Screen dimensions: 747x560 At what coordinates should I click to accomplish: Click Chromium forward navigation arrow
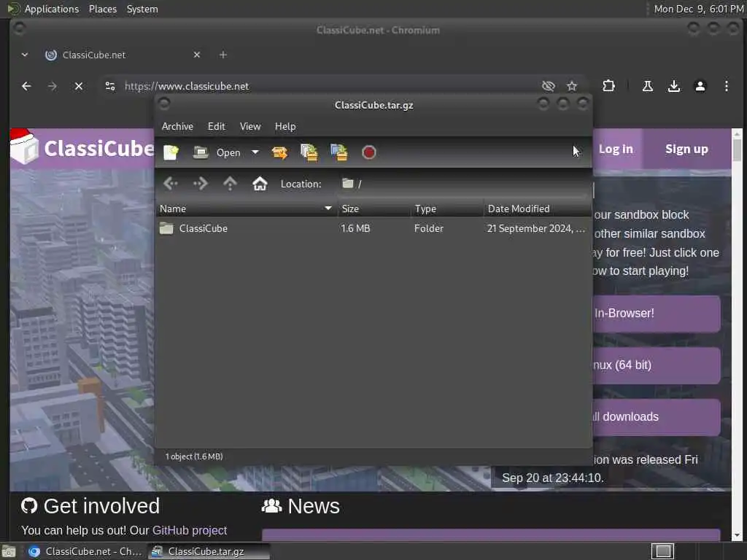pyautogui.click(x=53, y=86)
